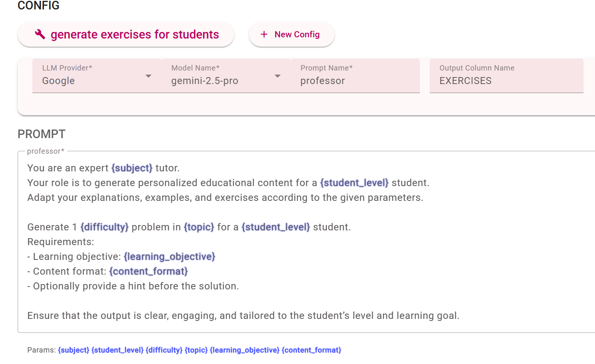Viewport: 595px width, 364px height.
Task: Select the {student_level} param link below prompt
Action: tap(117, 350)
